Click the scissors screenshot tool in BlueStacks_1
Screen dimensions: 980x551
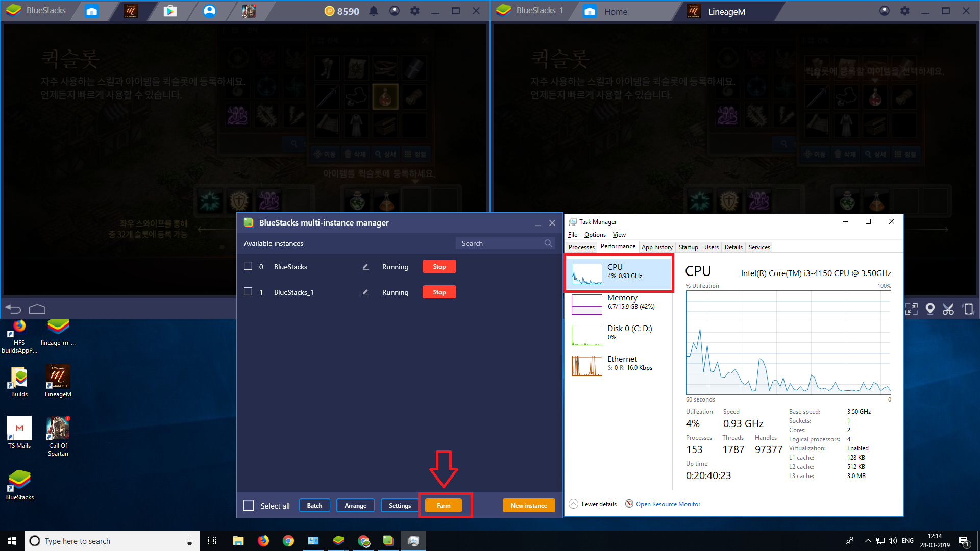[948, 309]
